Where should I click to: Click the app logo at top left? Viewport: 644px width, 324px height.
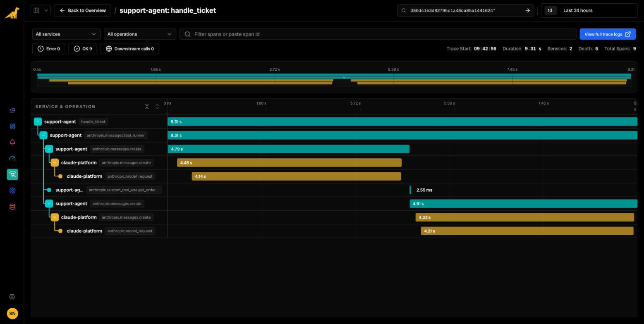pyautogui.click(x=12, y=13)
